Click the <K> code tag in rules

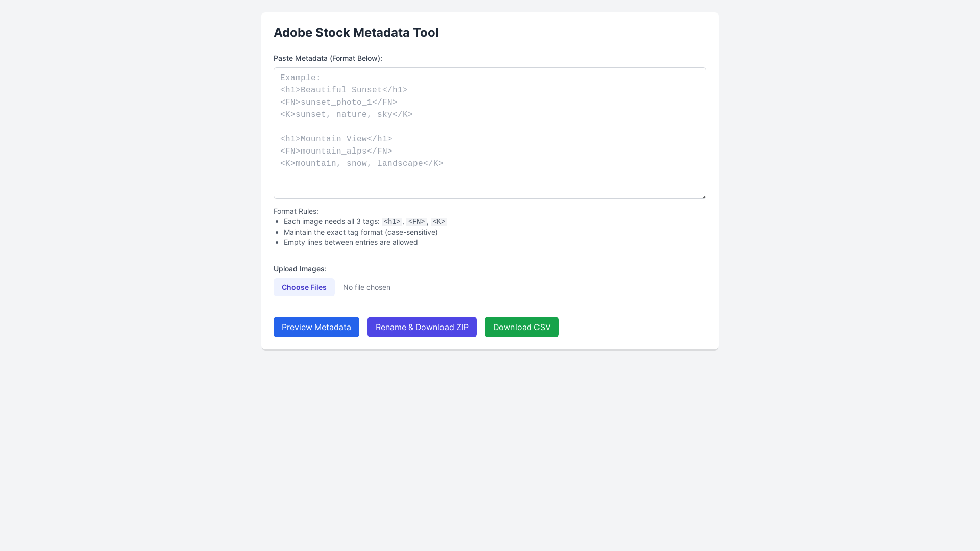[439, 221]
